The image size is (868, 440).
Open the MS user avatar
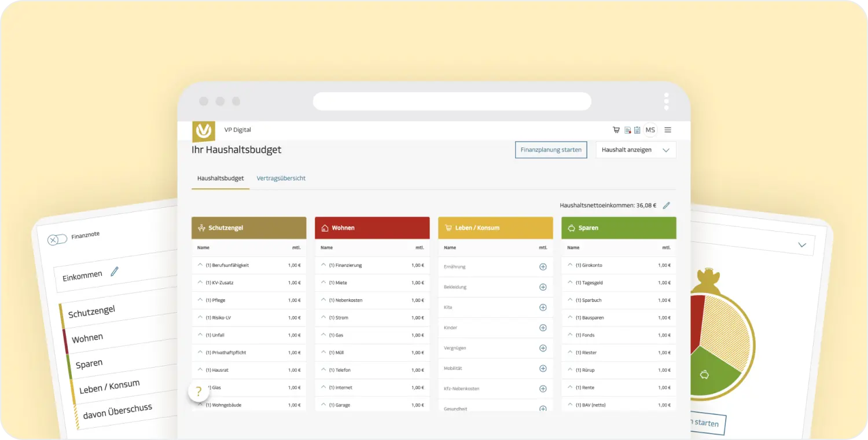click(x=650, y=130)
